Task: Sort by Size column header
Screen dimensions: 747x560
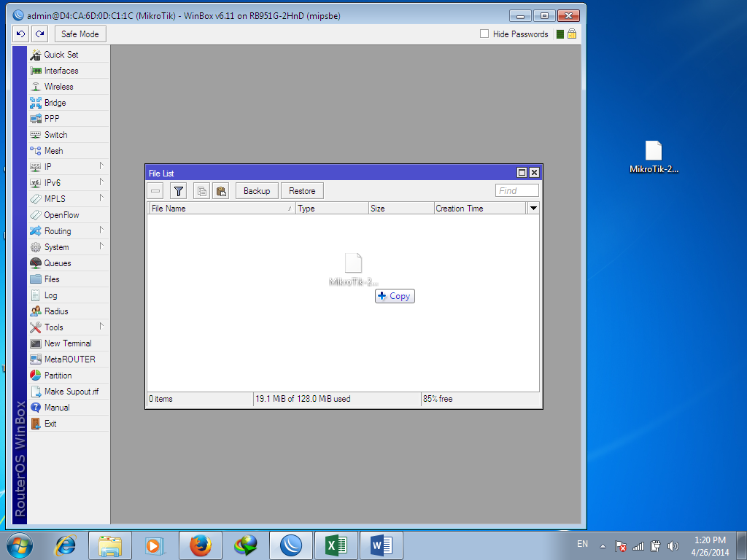Action: click(x=402, y=209)
